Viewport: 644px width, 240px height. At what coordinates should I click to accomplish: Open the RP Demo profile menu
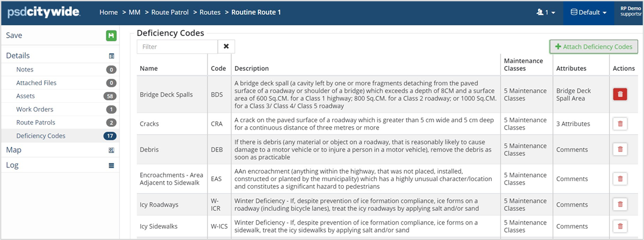(630, 12)
